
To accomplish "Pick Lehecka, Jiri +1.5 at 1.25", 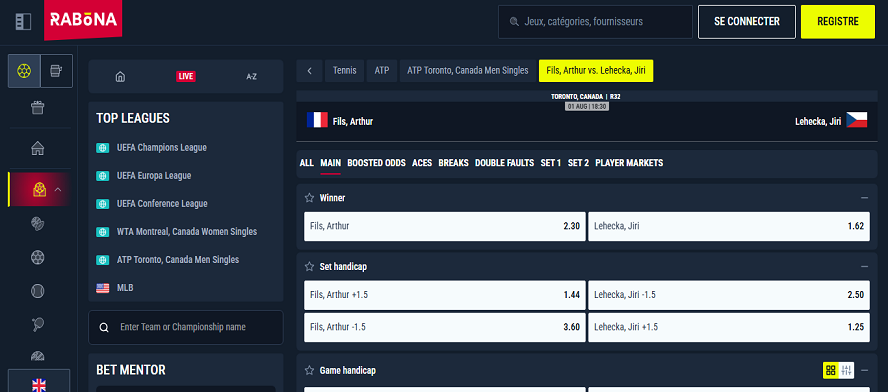I will (729, 327).
